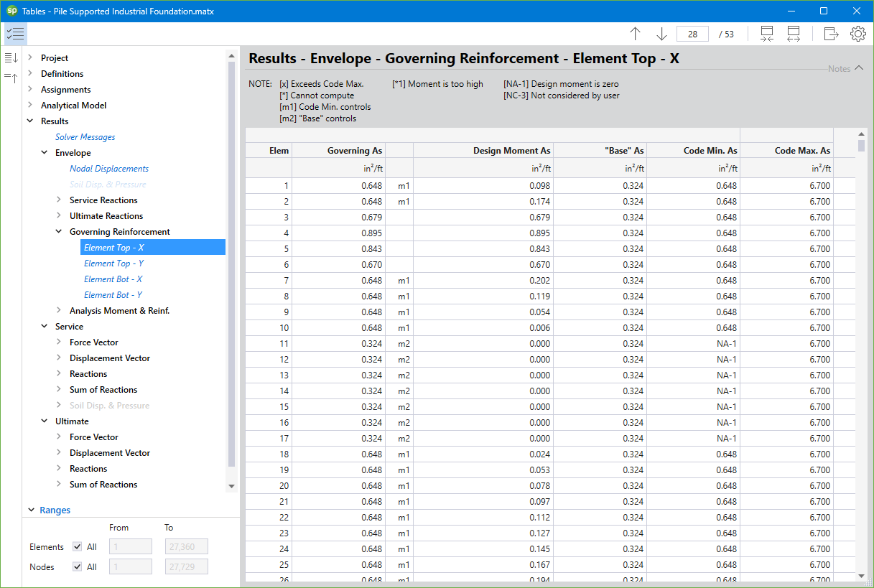Select Element Bot - Y table
Image resolution: width=874 pixels, height=588 pixels.
pos(113,295)
